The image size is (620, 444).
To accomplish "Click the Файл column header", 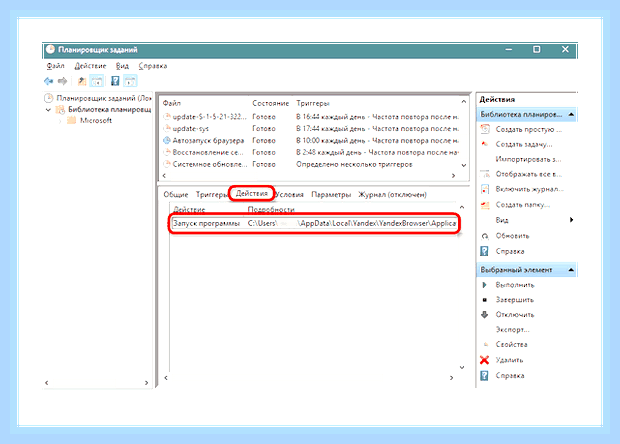I will tap(172, 103).
